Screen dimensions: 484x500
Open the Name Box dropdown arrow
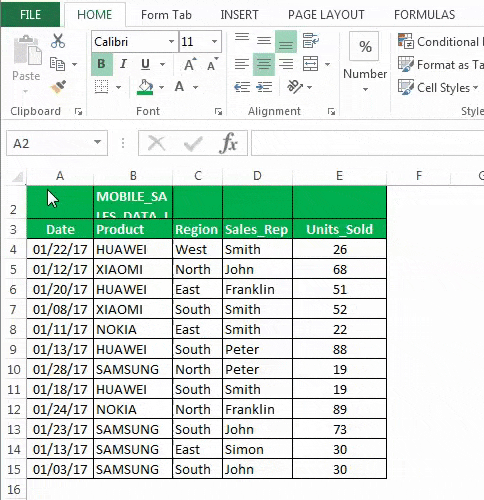tap(97, 142)
